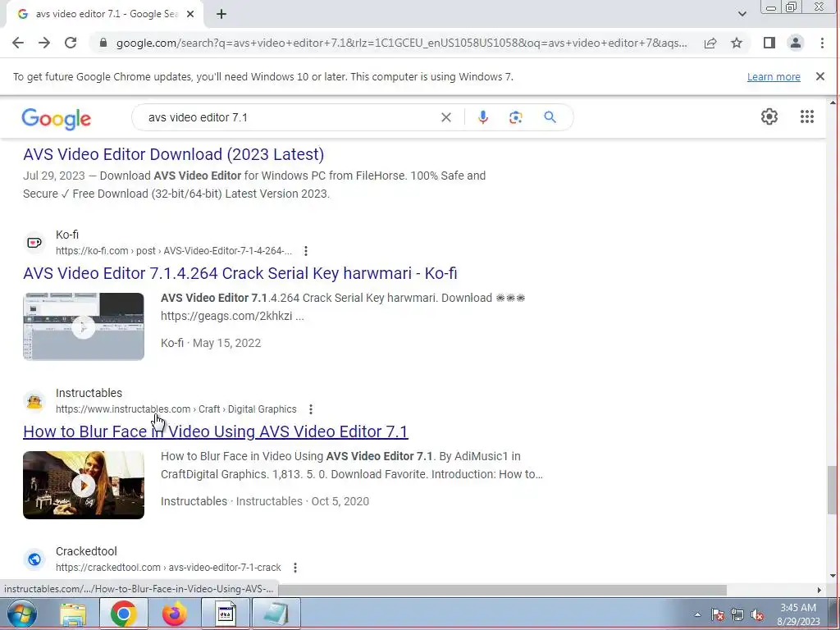Open the Windows Start menu

tap(22, 614)
